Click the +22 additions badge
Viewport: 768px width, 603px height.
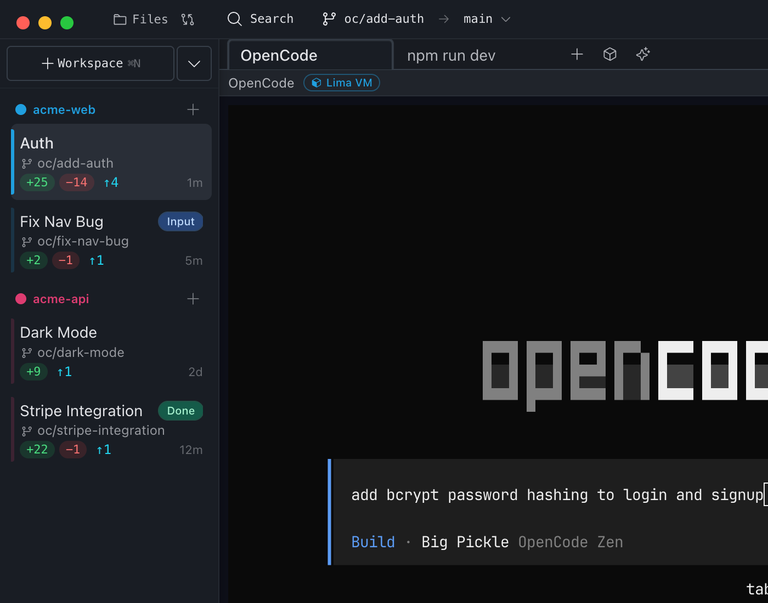(37, 449)
